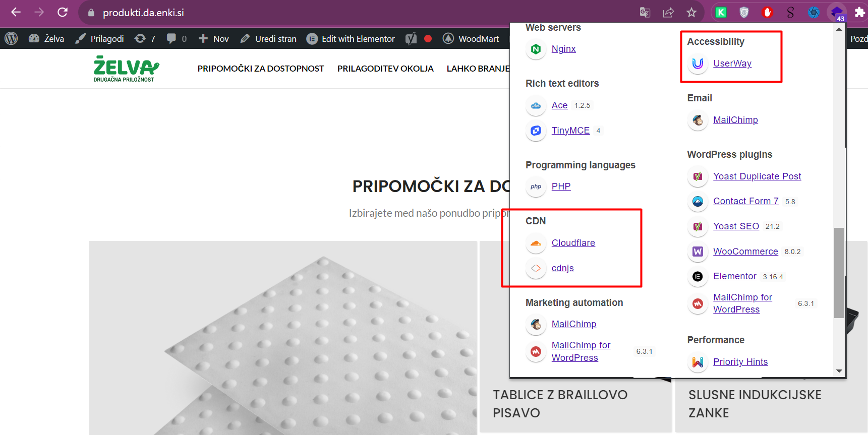Click Uredi stran in admin bar
This screenshot has height=435, width=868.
coord(268,38)
